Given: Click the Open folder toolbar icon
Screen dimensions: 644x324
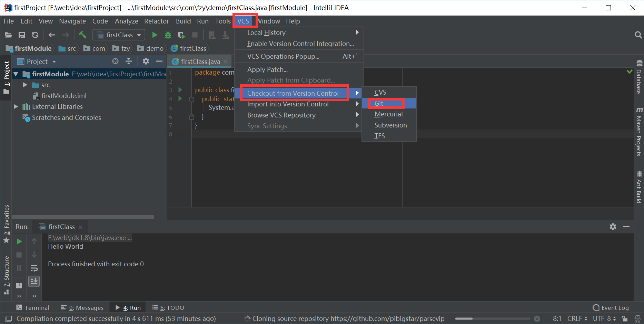Looking at the screenshot, I should point(9,35).
